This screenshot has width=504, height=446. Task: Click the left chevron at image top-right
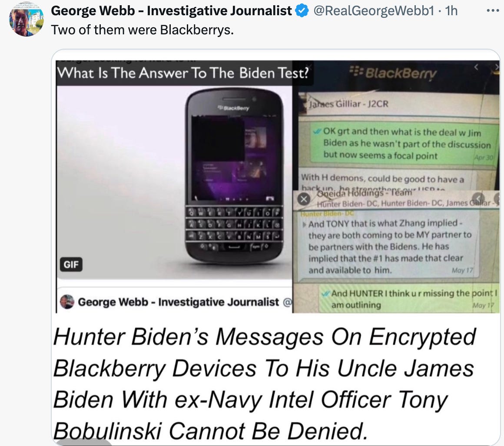pyautogui.click(x=476, y=67)
